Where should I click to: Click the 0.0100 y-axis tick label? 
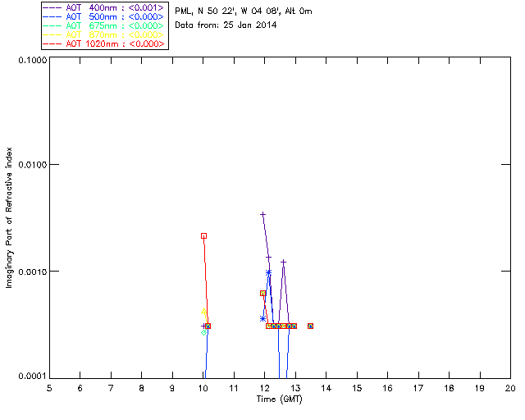pyautogui.click(x=33, y=165)
